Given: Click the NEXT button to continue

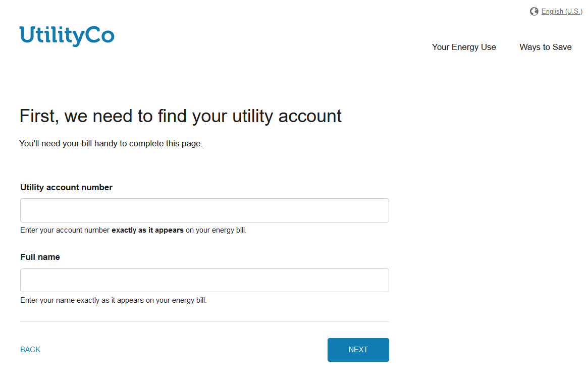Looking at the screenshot, I should pos(358,349).
